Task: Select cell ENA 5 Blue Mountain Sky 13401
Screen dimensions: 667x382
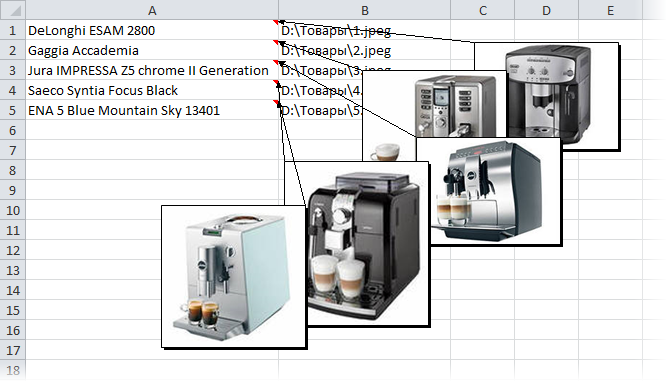Action: point(152,110)
